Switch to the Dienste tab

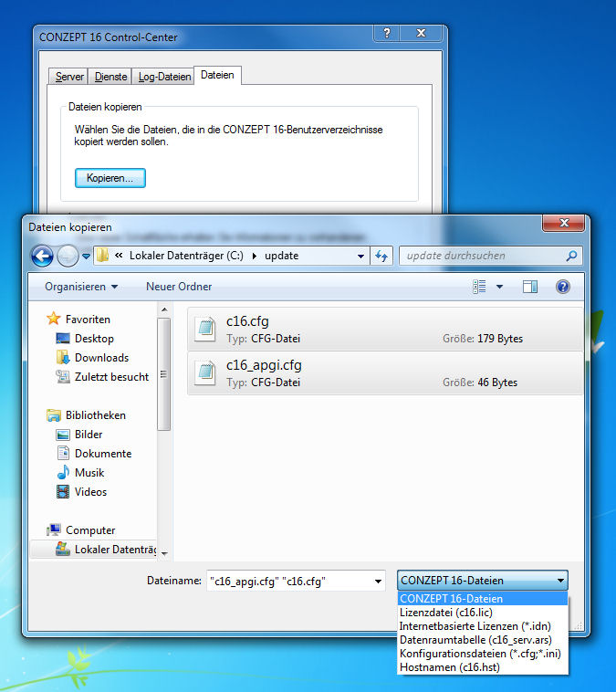[x=110, y=77]
